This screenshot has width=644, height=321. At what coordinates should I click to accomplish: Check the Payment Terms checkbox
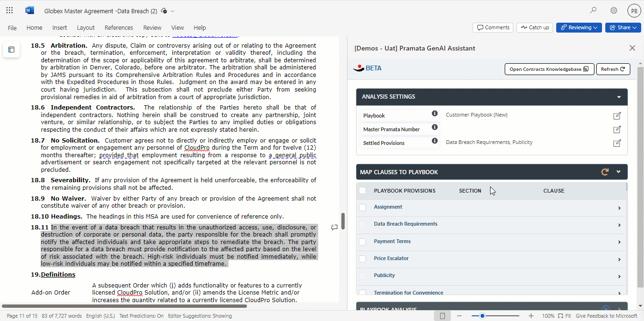(362, 242)
